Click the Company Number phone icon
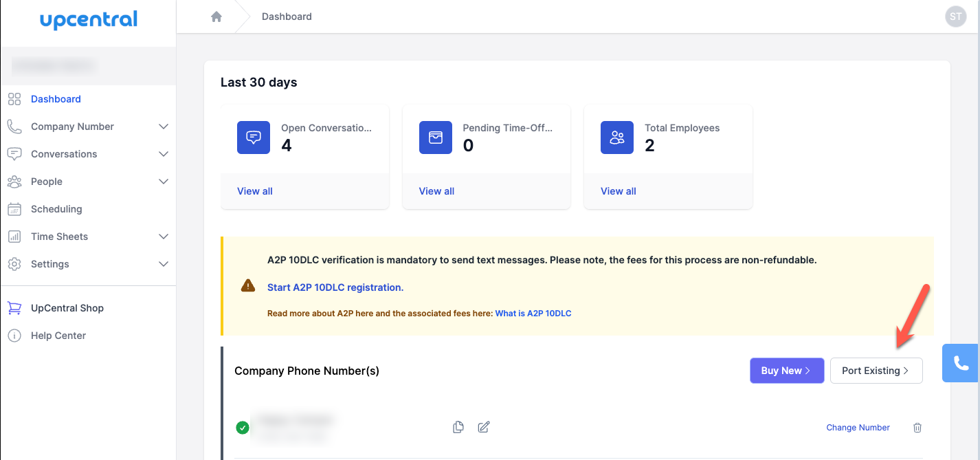 14,126
